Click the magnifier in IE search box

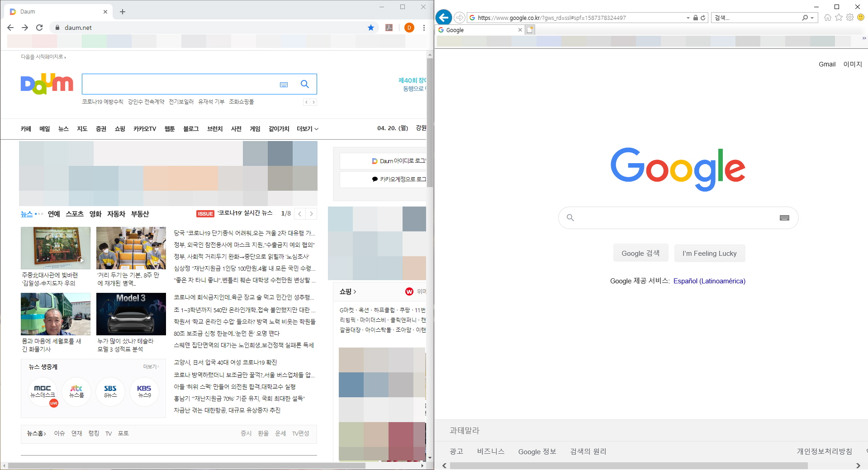[x=805, y=18]
